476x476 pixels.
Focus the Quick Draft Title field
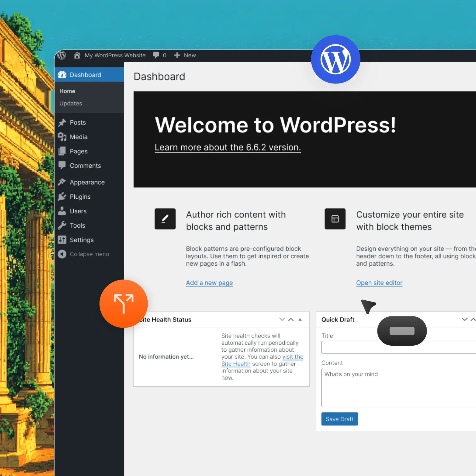click(x=399, y=348)
